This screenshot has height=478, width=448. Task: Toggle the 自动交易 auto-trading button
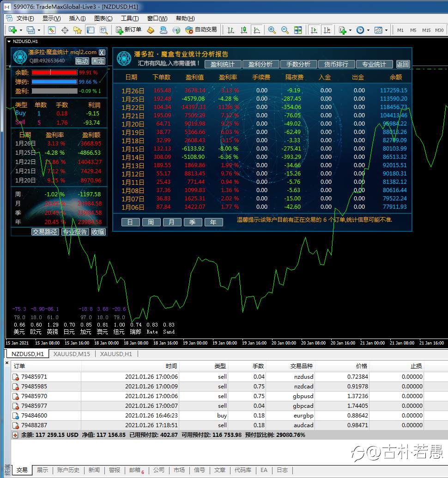point(201,30)
